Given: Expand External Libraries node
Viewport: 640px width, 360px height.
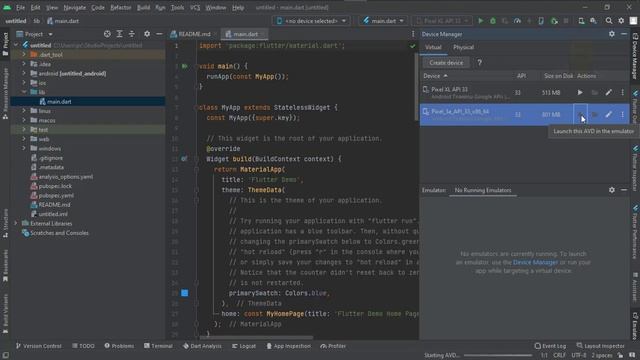Looking at the screenshot, I should point(16,223).
